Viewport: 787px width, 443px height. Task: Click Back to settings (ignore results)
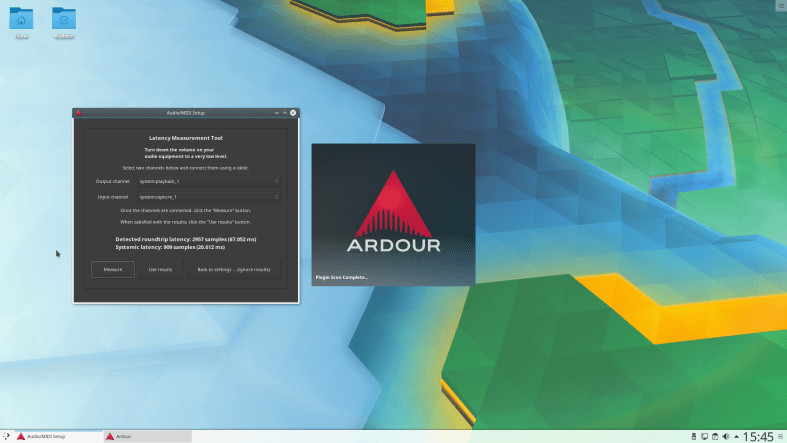click(x=233, y=269)
